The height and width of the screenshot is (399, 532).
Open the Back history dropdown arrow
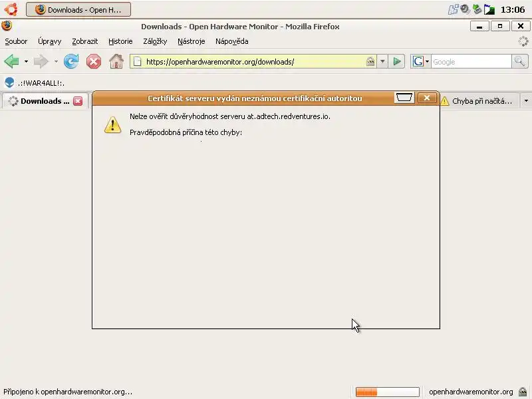(x=26, y=62)
